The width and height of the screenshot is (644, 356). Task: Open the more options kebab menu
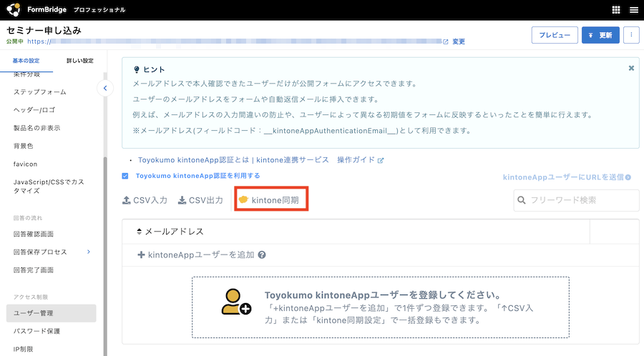coord(631,35)
